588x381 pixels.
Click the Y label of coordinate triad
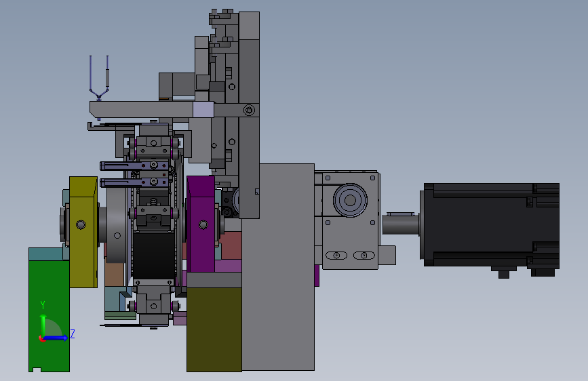pyautogui.click(x=42, y=304)
